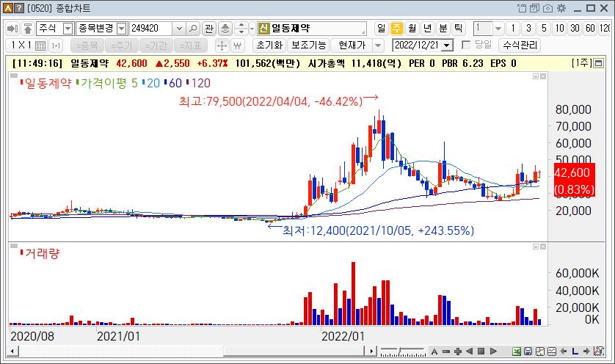Select 일 daily period toggle
This screenshot has width=615, height=364.
click(x=381, y=28)
